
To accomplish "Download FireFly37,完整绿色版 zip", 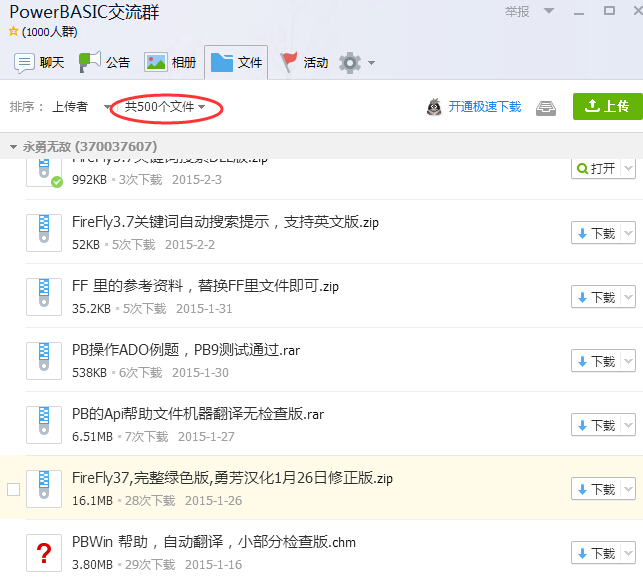I will tap(596, 489).
